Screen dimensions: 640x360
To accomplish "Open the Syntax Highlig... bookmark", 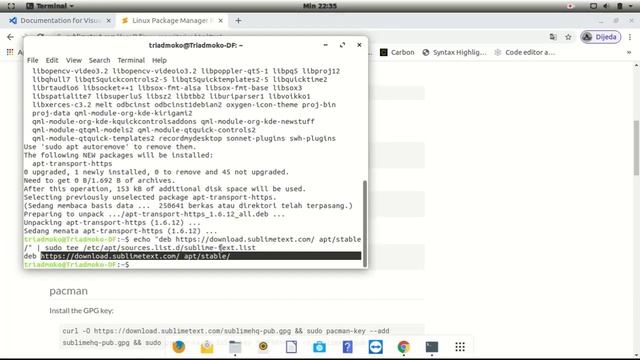I will (x=454, y=52).
